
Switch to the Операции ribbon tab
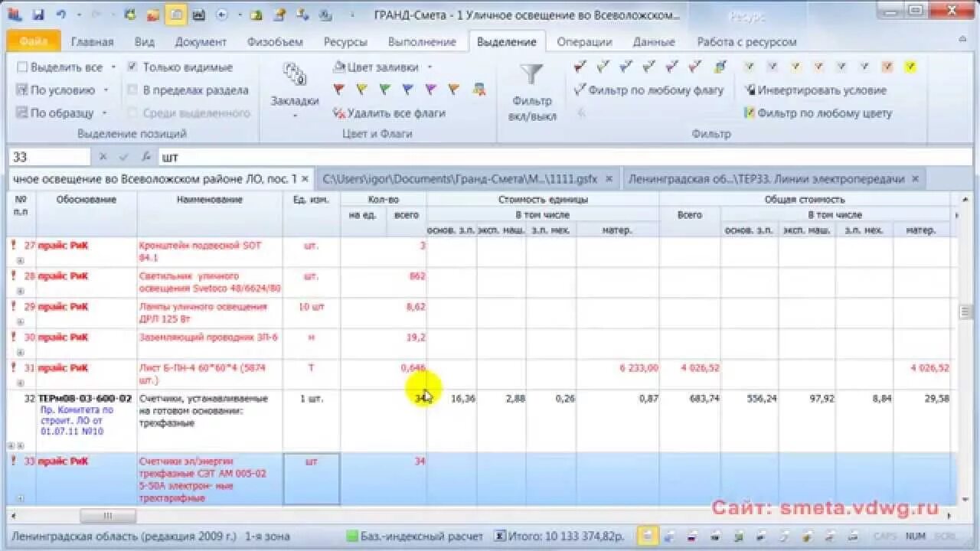584,41
